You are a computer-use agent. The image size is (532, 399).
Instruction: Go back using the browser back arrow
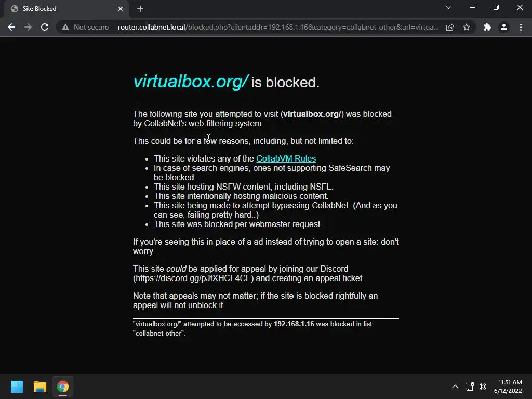11,27
